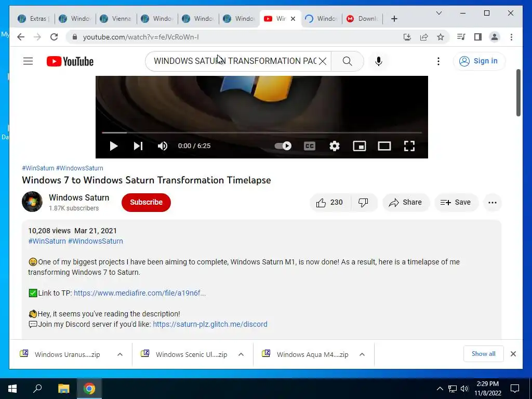Dislike the video with thumbs down
532x399 pixels.
[364, 203]
